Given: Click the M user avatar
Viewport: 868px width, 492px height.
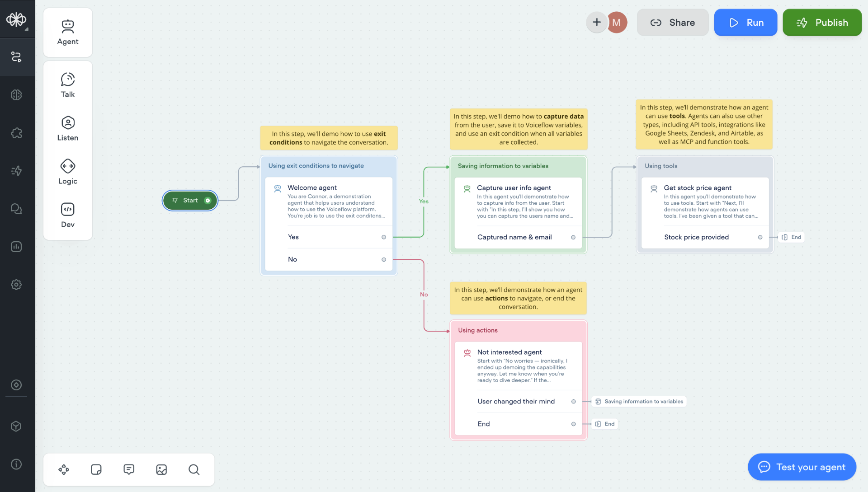Looking at the screenshot, I should [617, 23].
